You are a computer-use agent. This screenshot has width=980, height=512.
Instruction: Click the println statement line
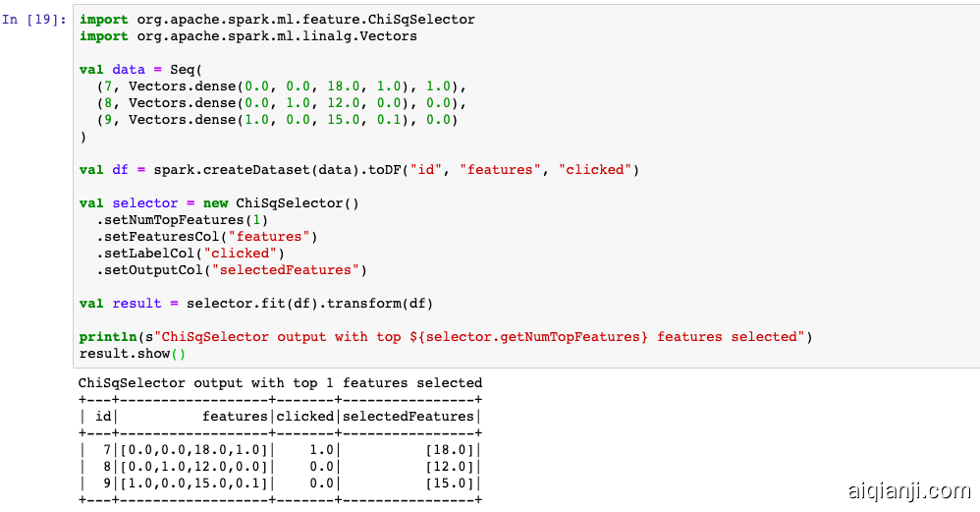click(x=445, y=337)
